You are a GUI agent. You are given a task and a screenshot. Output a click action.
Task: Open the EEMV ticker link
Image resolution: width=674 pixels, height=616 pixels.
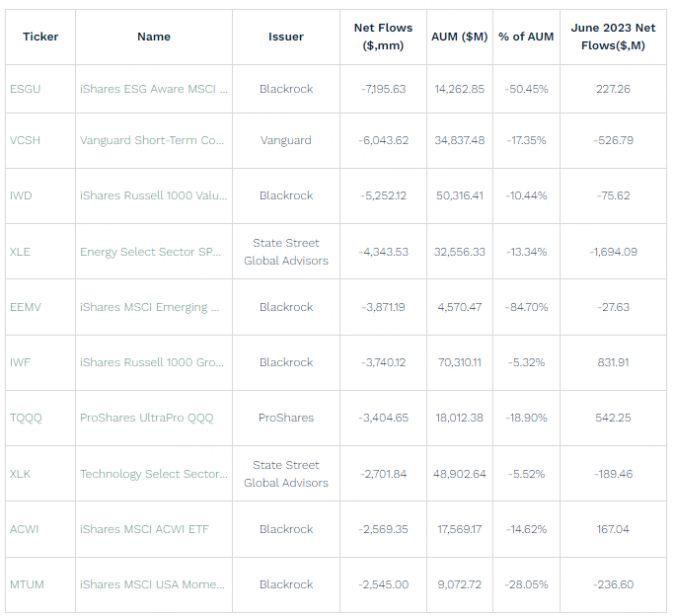(26, 307)
